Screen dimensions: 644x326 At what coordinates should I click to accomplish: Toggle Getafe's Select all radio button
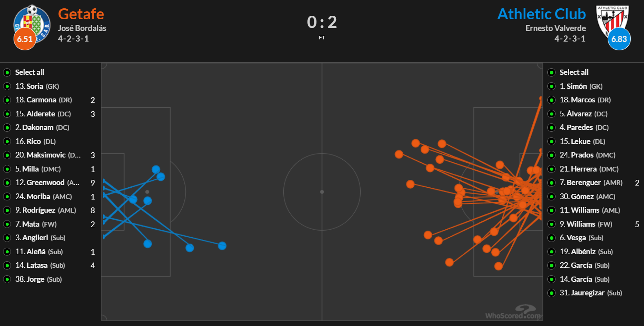[x=7, y=72]
